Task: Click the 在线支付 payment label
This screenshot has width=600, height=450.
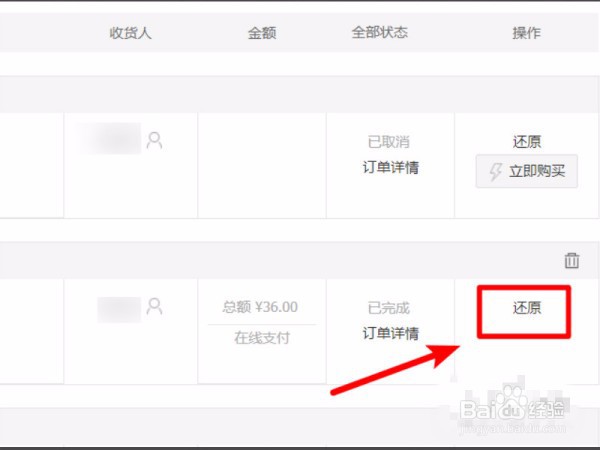Action: [x=262, y=338]
